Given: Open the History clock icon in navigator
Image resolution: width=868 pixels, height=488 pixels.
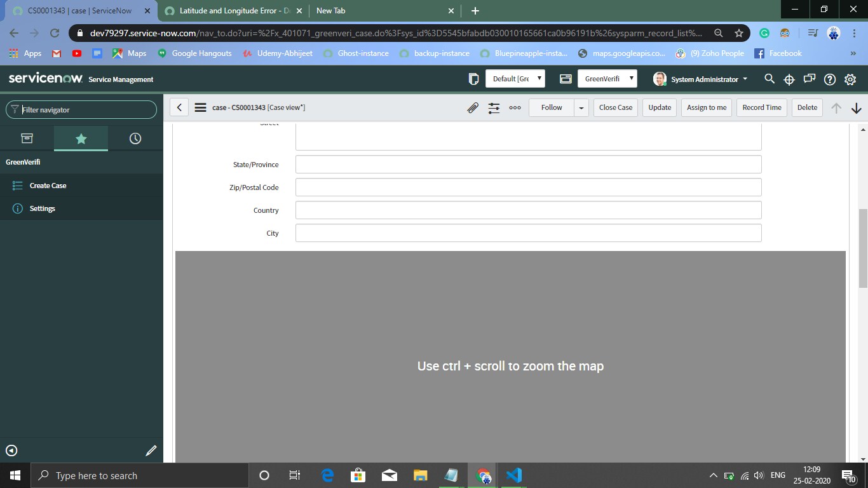Looking at the screenshot, I should point(135,138).
